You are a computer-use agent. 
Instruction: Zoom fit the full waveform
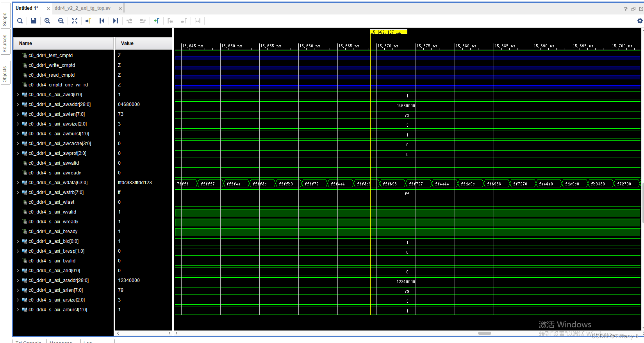[75, 21]
